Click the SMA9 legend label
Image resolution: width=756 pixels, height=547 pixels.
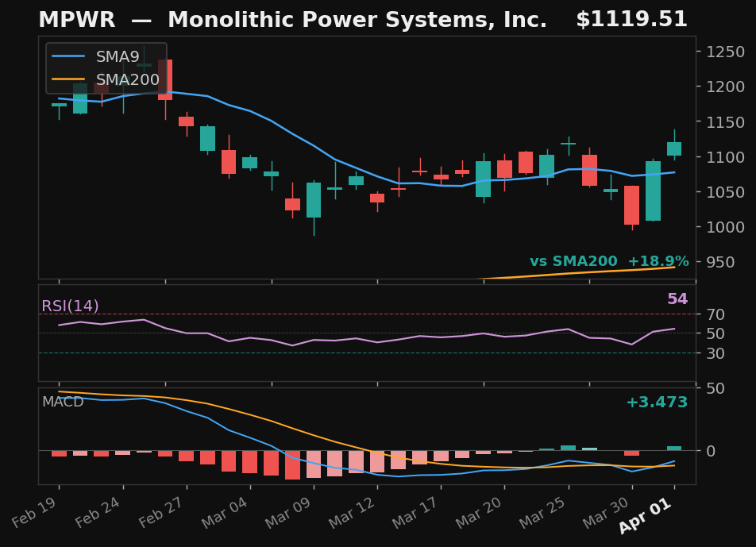tap(118, 57)
